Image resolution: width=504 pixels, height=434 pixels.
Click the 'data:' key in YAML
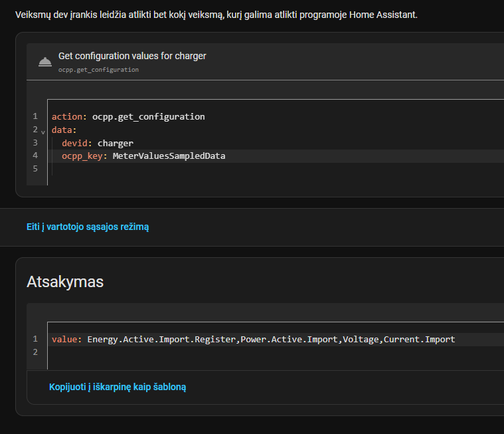click(64, 130)
